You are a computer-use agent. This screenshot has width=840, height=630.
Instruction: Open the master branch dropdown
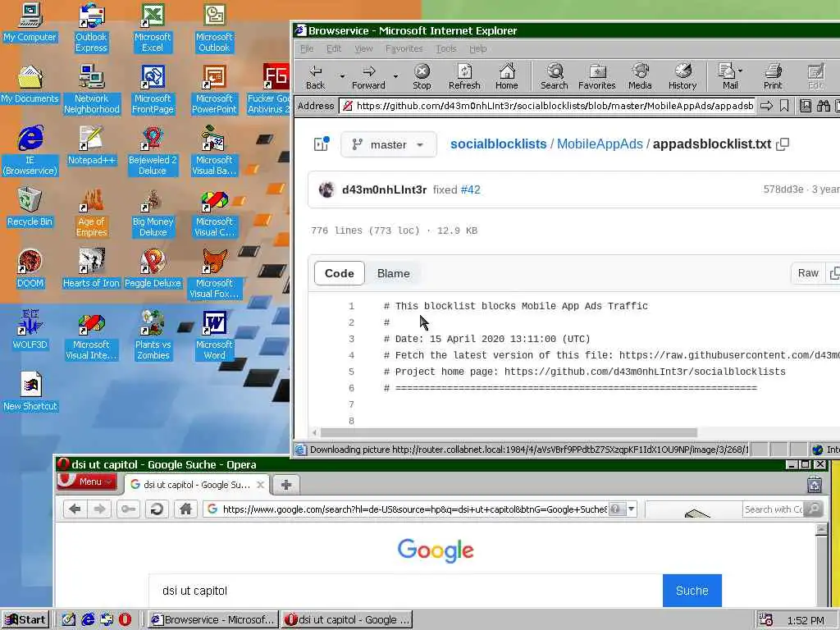(x=388, y=144)
